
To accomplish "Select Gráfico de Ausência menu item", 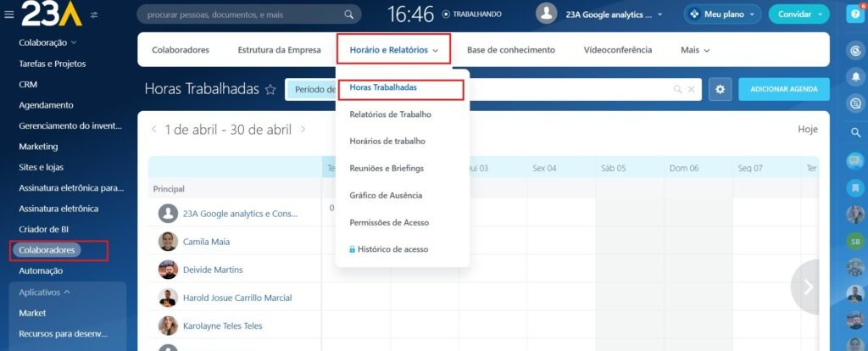I will (386, 196).
